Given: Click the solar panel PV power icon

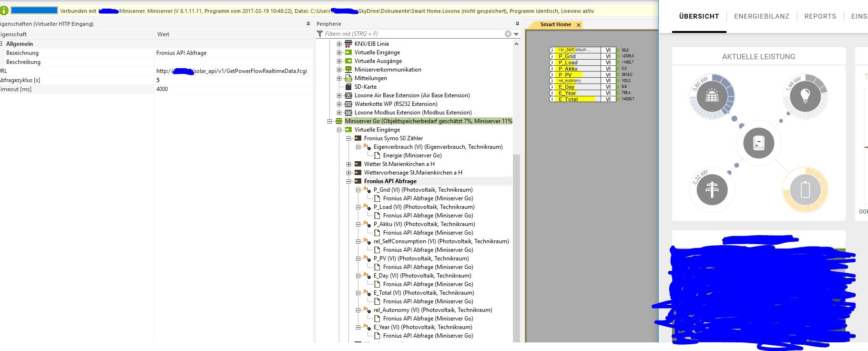Looking at the screenshot, I should coord(712,96).
